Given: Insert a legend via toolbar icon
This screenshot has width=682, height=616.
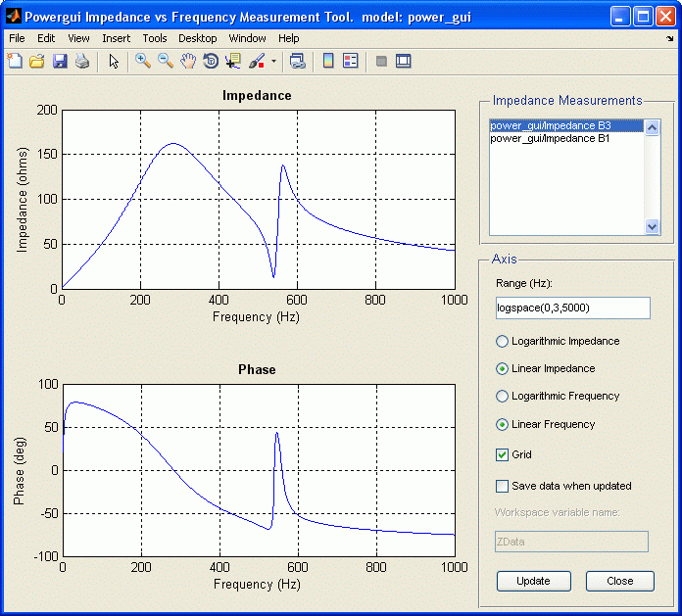Looking at the screenshot, I should pyautogui.click(x=351, y=61).
